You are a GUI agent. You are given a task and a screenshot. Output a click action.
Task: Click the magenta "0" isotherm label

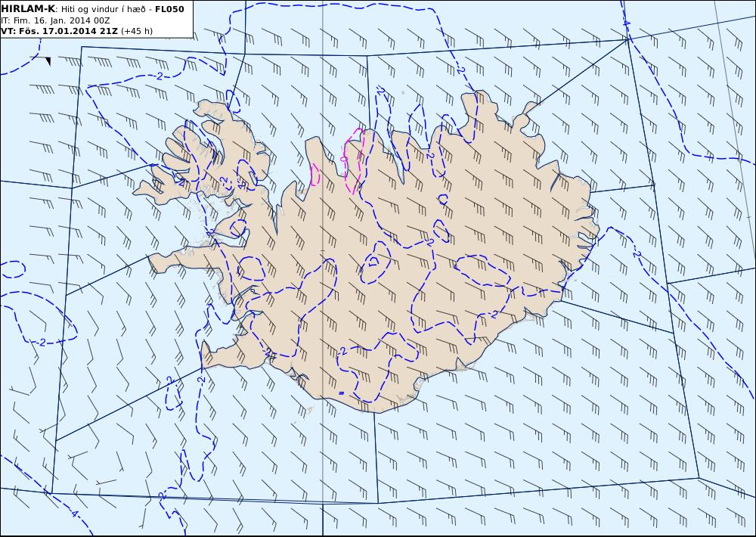pos(344,159)
